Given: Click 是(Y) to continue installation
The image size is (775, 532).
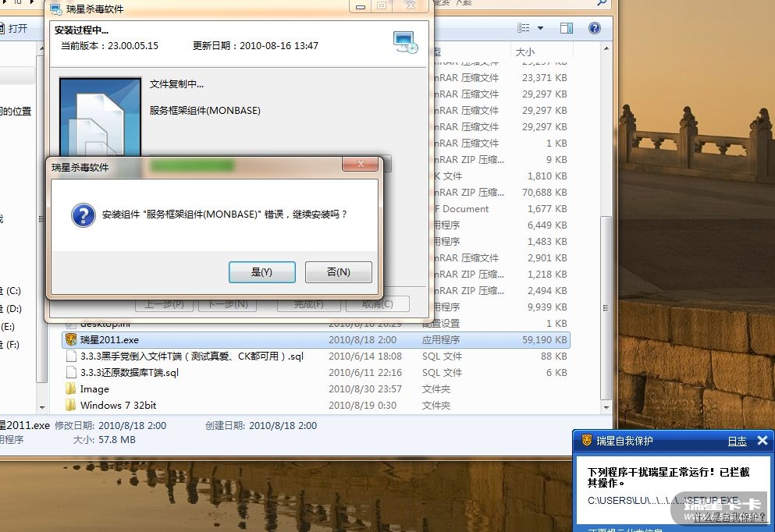Looking at the screenshot, I should [262, 272].
